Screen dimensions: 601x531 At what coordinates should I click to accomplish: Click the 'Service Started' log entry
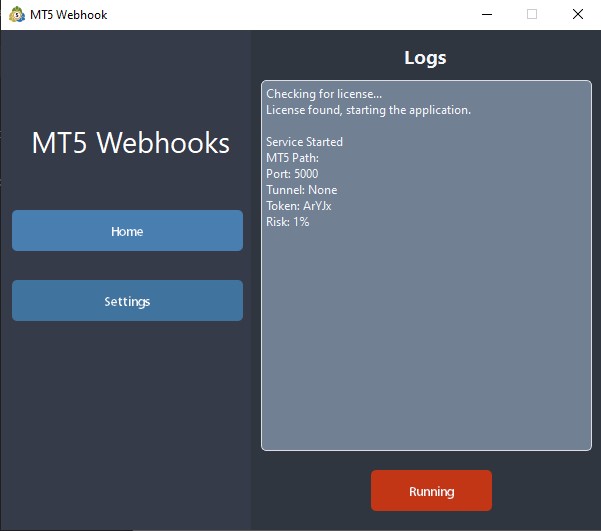pos(304,142)
